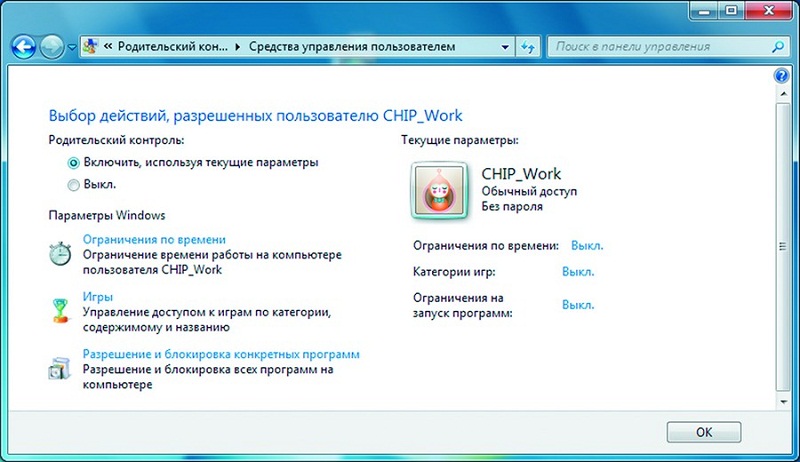This screenshot has width=800, height=462.
Task: Click the "Параметры Windows" heading
Action: point(107,215)
